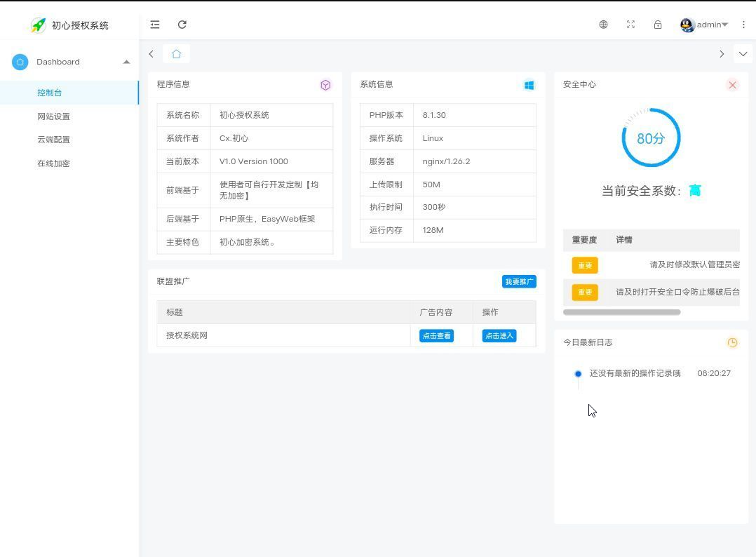Click the 80分 security score ring
756x557 pixels.
[x=651, y=138]
